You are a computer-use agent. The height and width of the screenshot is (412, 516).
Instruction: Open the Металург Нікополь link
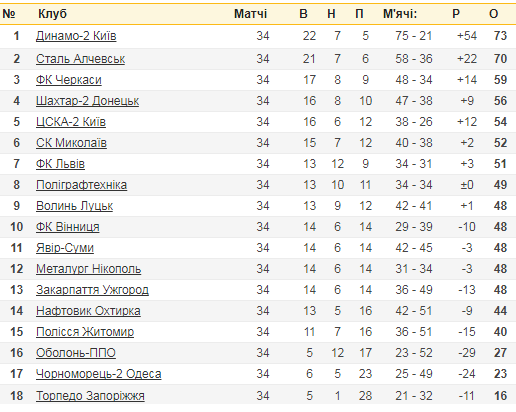click(88, 269)
